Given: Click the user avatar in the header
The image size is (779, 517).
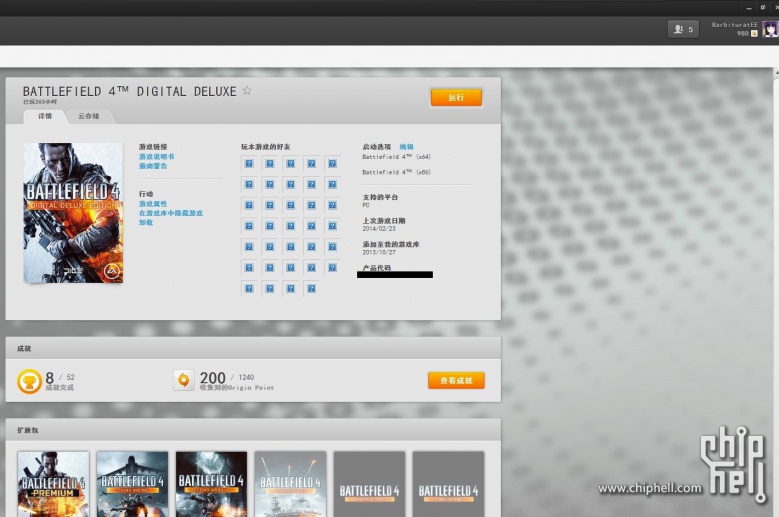Looking at the screenshot, I should [770, 29].
